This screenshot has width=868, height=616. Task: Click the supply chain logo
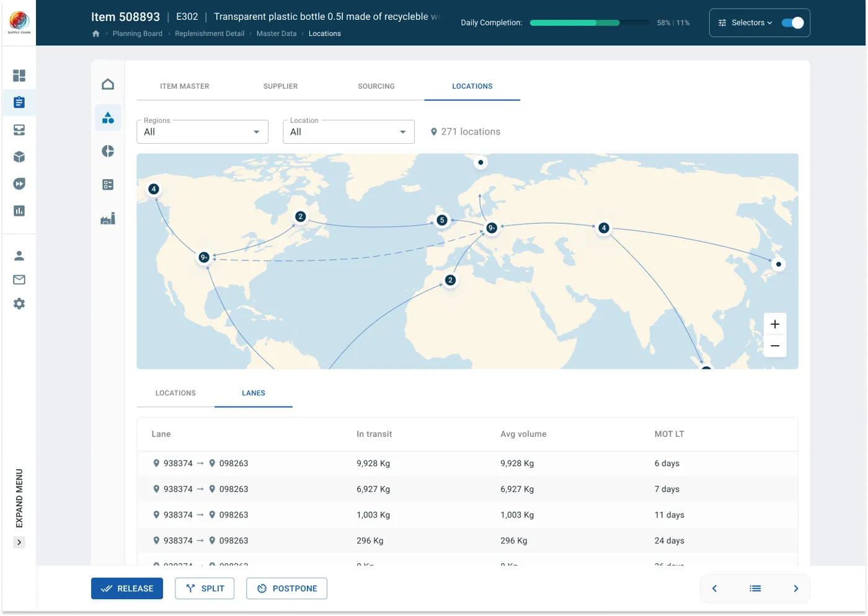click(19, 22)
